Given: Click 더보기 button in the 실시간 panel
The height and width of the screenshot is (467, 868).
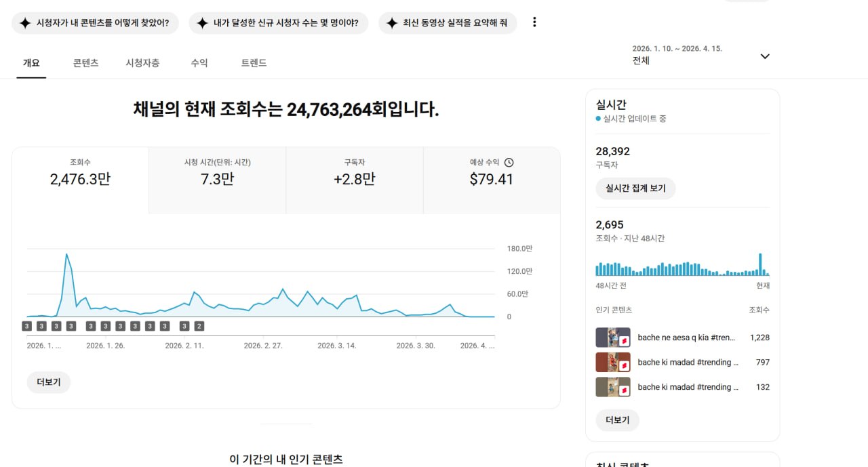Looking at the screenshot, I should click(617, 420).
